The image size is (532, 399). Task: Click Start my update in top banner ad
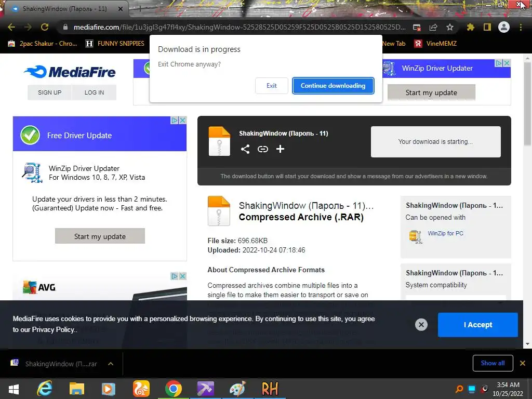tap(431, 92)
